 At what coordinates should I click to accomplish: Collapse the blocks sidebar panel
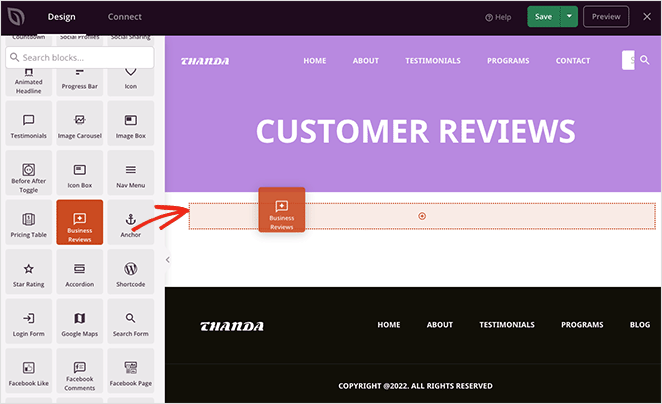[167, 260]
